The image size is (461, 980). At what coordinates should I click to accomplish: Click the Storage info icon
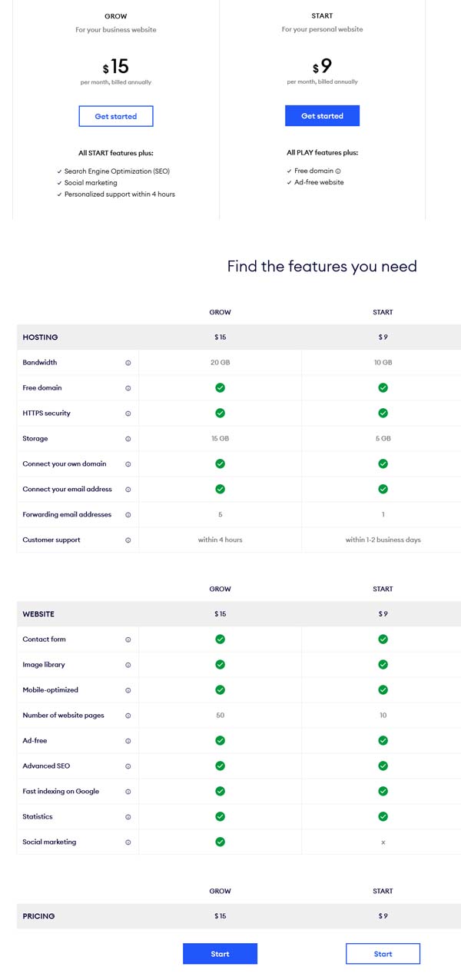pos(128,438)
